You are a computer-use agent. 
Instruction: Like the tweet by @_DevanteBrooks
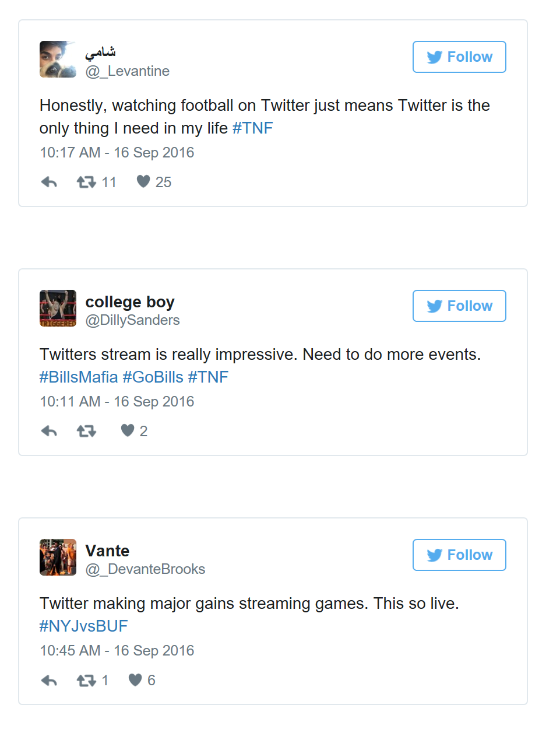135,680
